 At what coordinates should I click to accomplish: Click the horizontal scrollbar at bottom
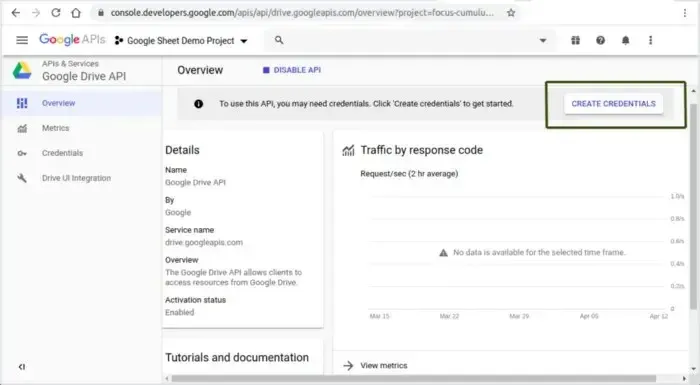point(413,379)
